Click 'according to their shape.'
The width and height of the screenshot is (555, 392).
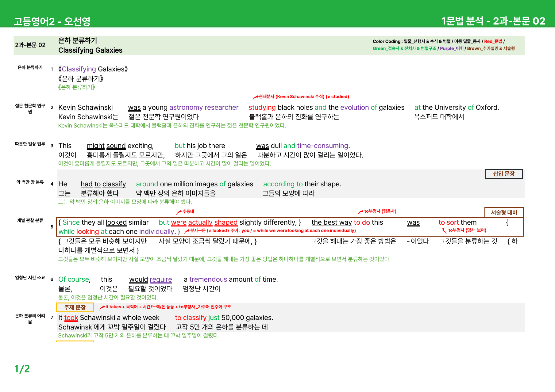[x=302, y=184]
